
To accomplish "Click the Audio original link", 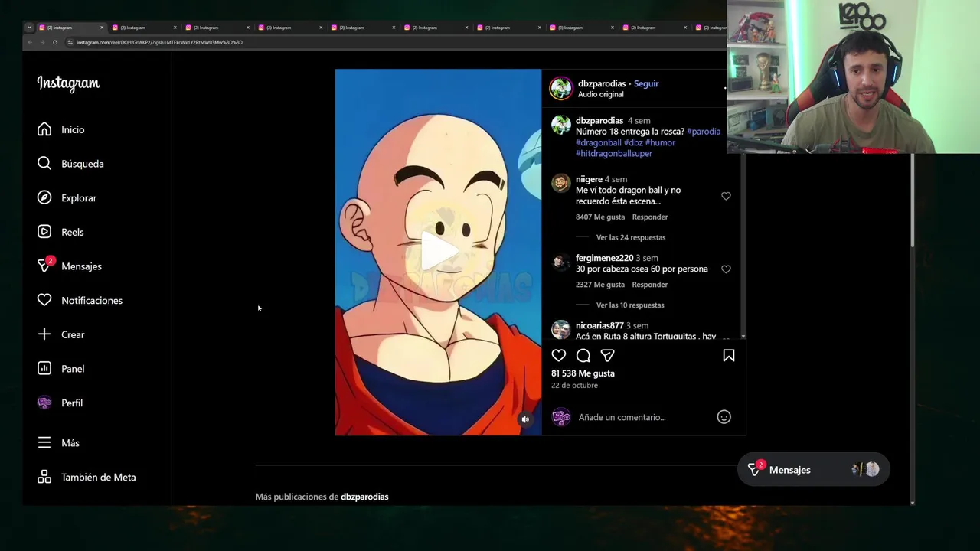I will [601, 94].
